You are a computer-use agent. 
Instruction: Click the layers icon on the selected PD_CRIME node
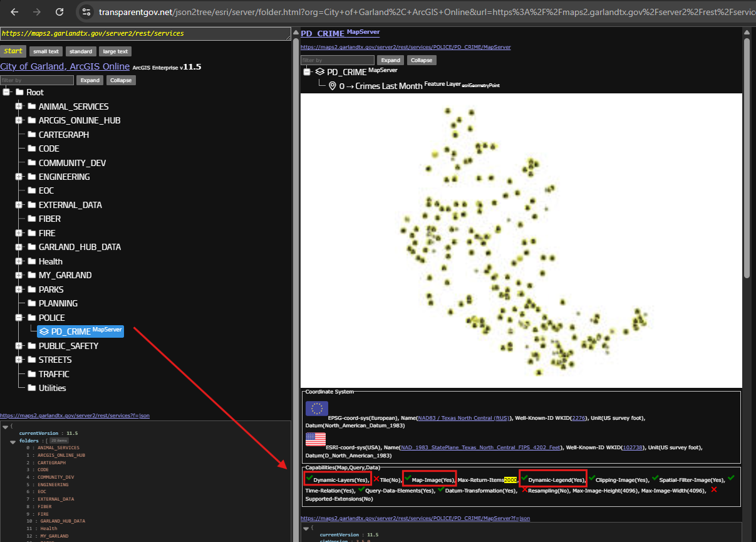tap(44, 331)
